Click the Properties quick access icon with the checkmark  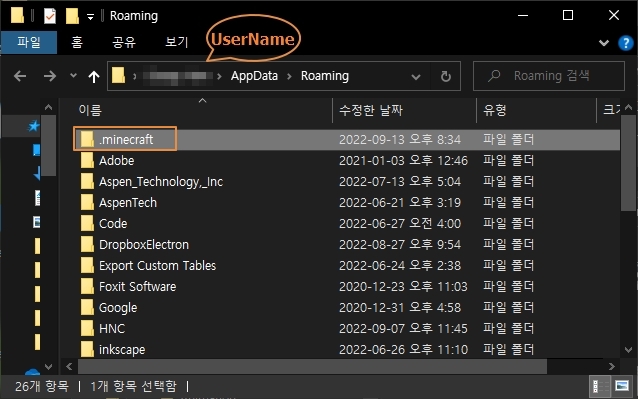click(50, 16)
